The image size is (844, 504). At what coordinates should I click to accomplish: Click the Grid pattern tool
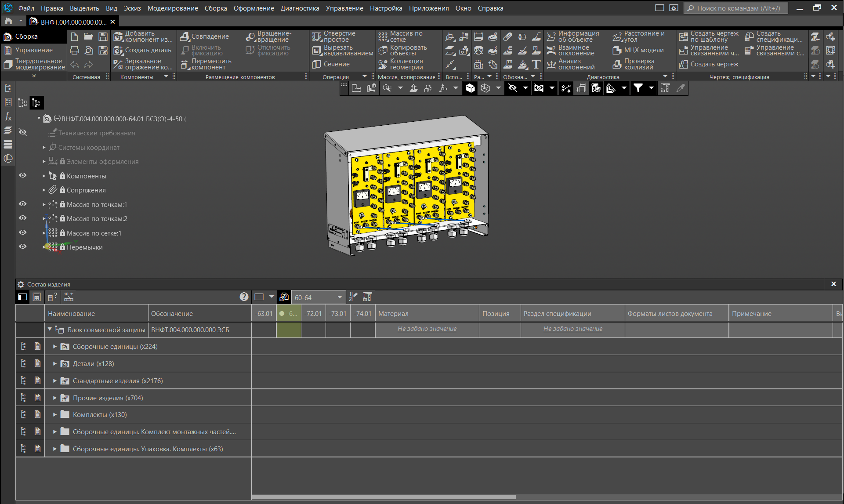click(383, 36)
